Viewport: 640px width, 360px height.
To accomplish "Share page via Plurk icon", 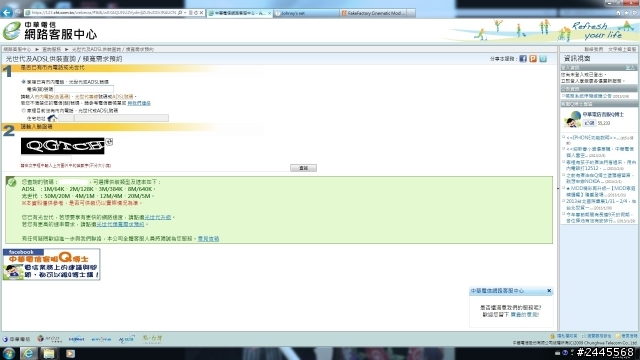I will click(533, 59).
